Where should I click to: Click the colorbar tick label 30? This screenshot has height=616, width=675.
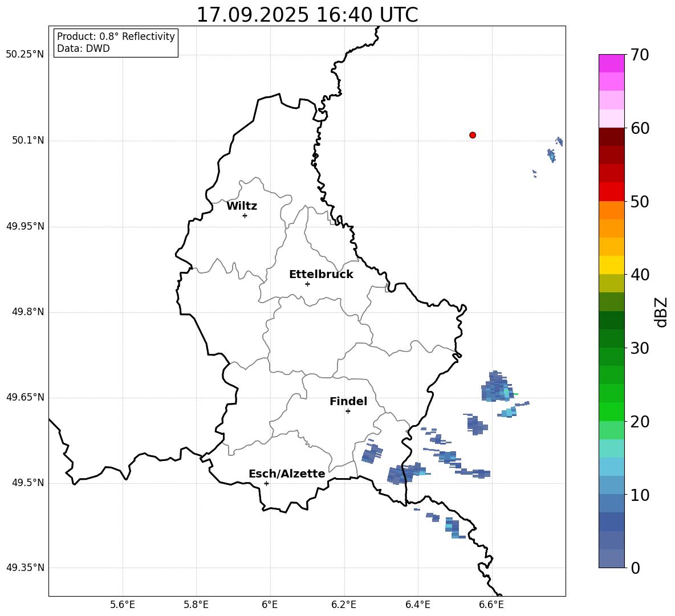coord(640,348)
